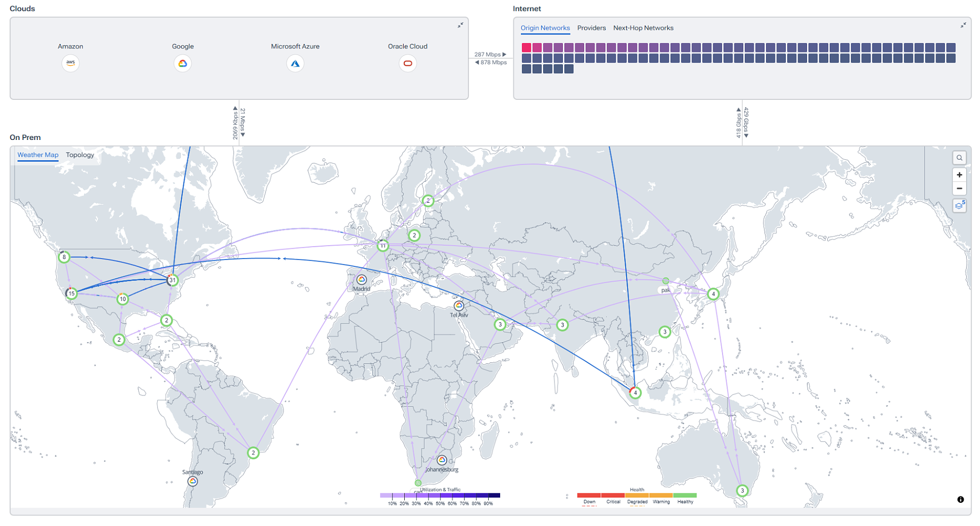
Task: Open the 31-site cluster in eastern US
Action: (172, 280)
